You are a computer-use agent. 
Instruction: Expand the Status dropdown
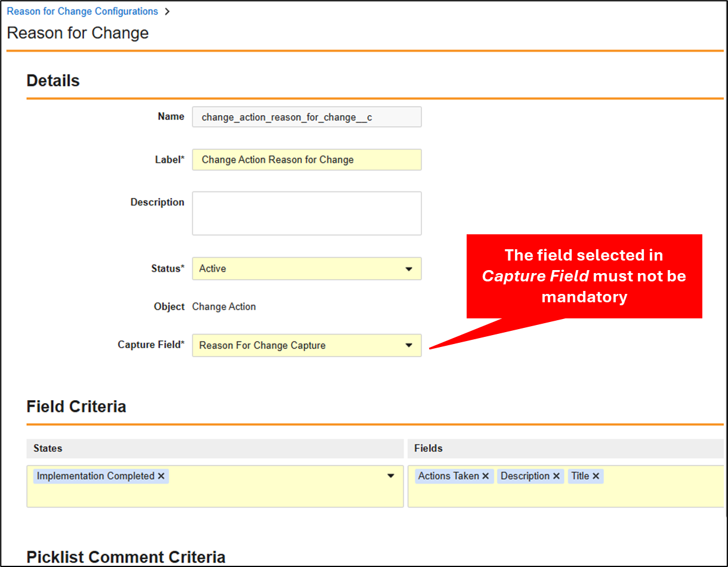[x=409, y=269]
